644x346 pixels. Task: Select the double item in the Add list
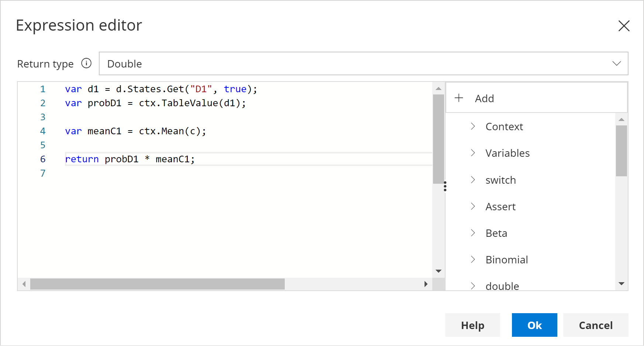[x=502, y=286]
